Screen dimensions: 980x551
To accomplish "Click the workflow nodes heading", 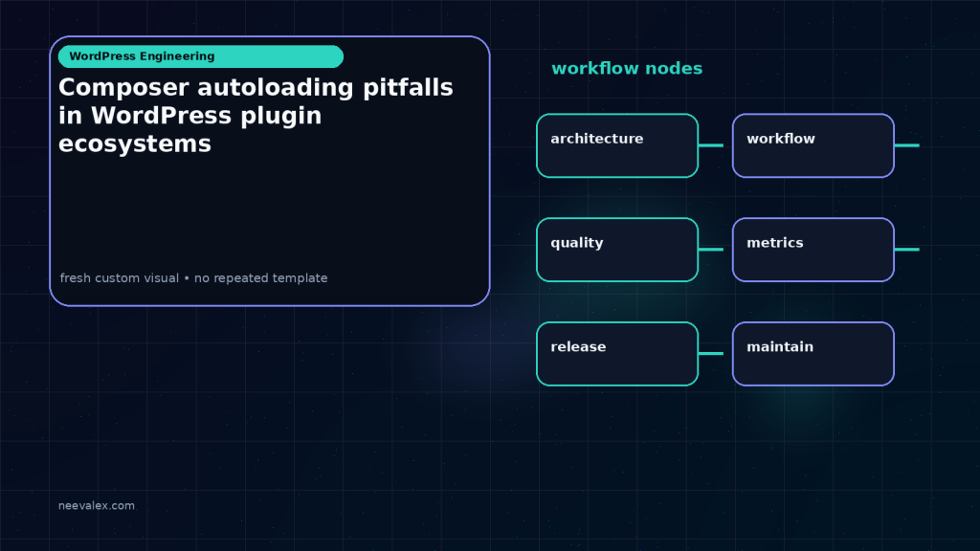I will tap(627, 68).
